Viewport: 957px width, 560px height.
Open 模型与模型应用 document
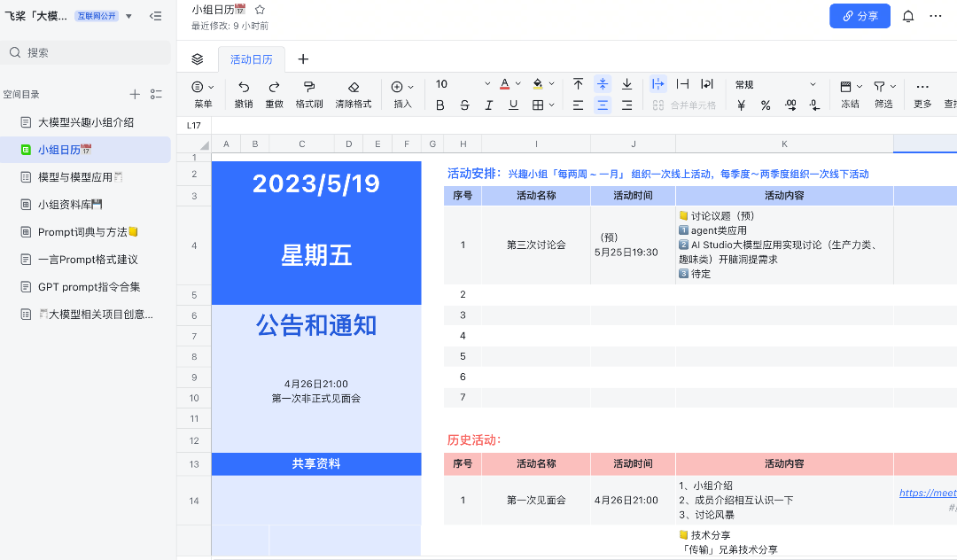click(x=86, y=177)
